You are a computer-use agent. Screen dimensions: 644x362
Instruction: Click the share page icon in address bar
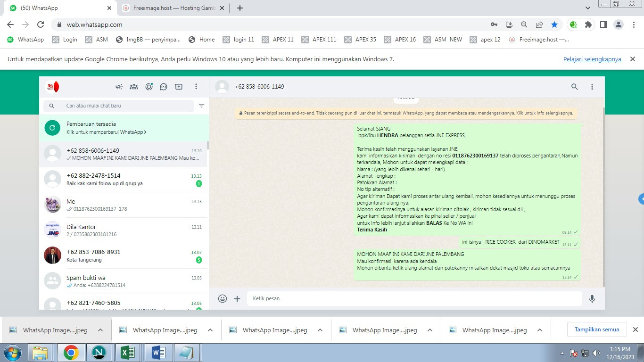(539, 25)
